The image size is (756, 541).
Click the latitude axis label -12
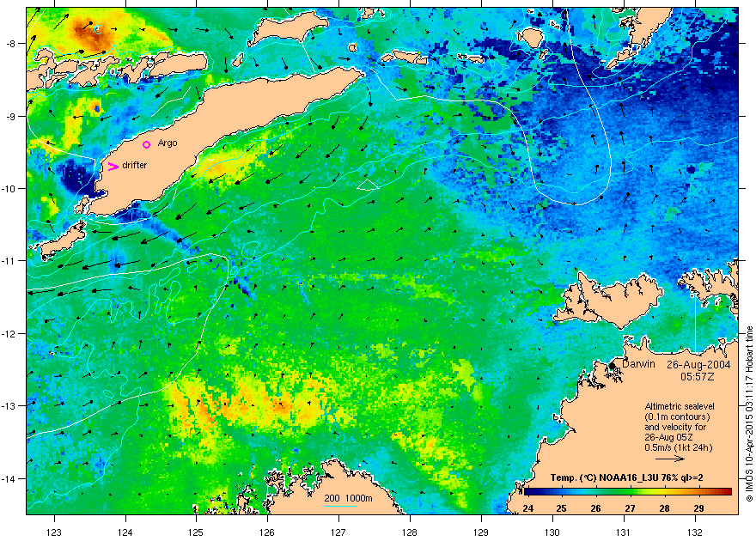pos(9,333)
